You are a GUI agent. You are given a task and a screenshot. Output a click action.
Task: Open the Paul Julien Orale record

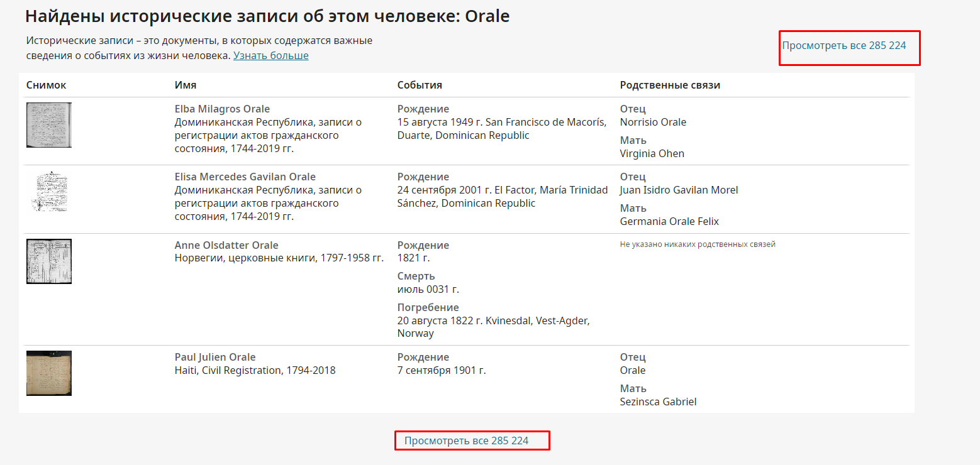point(214,358)
